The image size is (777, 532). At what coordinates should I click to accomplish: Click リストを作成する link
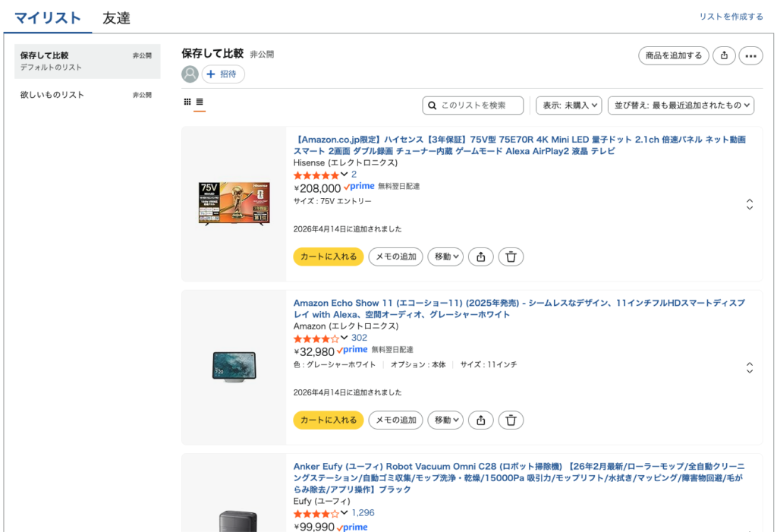[x=731, y=17]
